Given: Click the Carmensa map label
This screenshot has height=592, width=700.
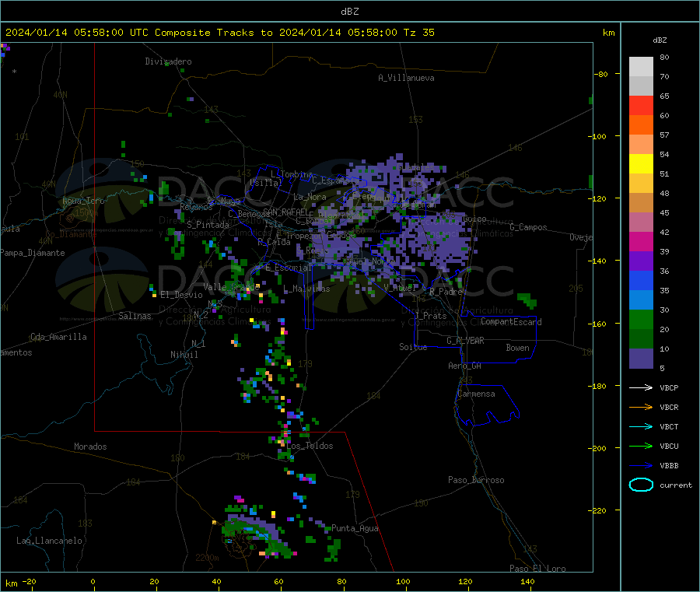Looking at the screenshot, I should click(476, 394).
